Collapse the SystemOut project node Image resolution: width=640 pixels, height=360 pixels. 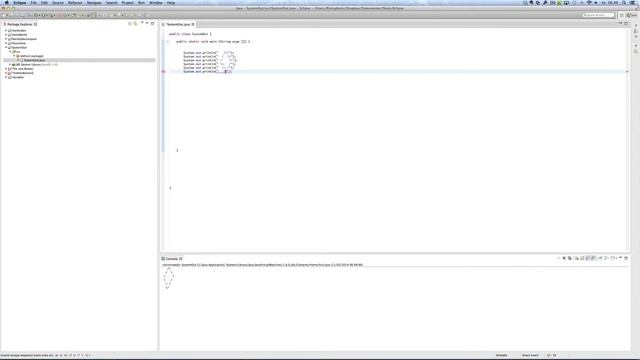[x=6, y=47]
